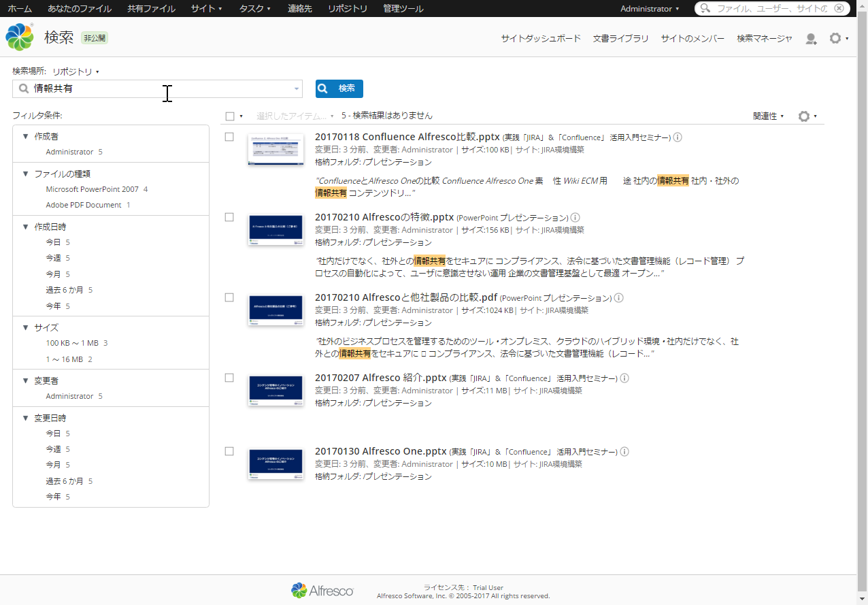
Task: Filter by size 1 ～ 16 MB
Action: 65,359
